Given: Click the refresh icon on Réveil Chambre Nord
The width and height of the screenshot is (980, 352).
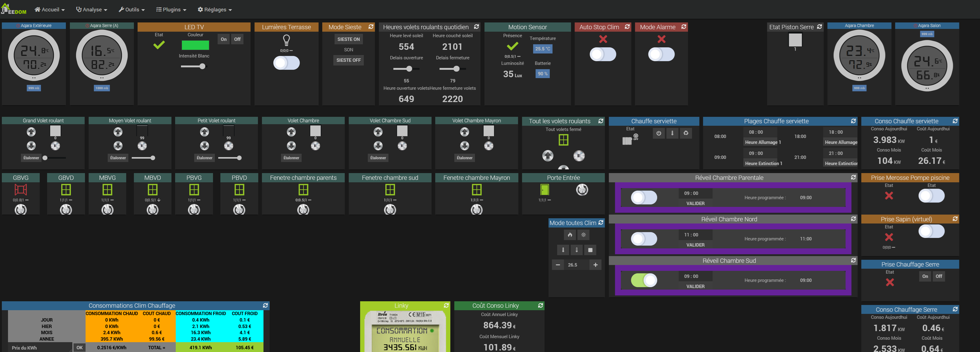Looking at the screenshot, I should coord(853,219).
